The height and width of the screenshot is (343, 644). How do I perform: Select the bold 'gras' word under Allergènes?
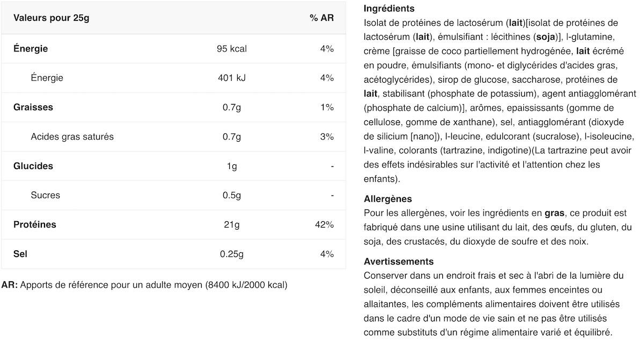(554, 213)
